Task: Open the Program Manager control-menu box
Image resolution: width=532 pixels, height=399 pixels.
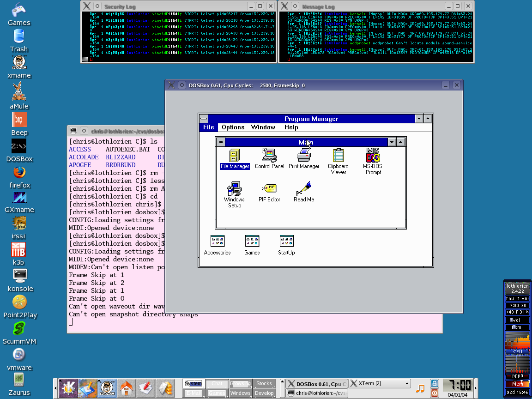Action: click(204, 118)
